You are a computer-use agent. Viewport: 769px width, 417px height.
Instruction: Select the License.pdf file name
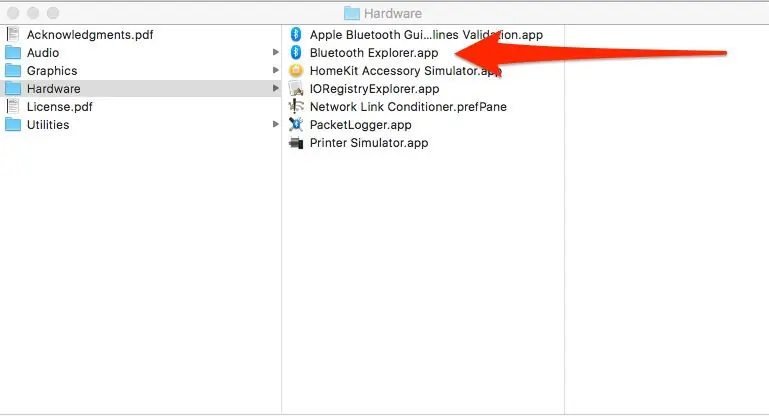59,107
